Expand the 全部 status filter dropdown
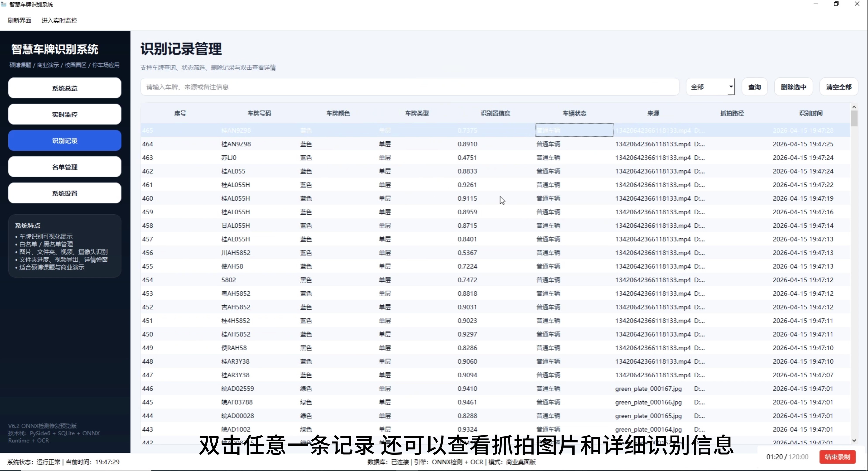The width and height of the screenshot is (868, 471). tap(710, 87)
